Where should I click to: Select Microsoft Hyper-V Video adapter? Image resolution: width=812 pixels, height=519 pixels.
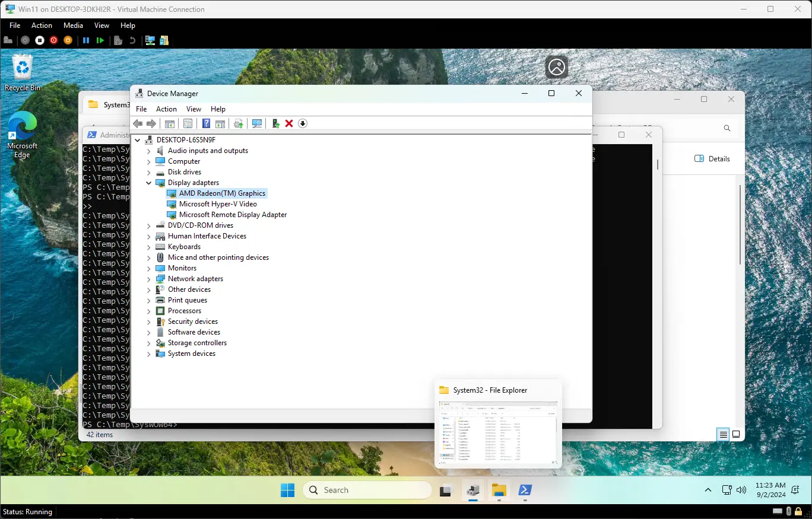click(218, 204)
